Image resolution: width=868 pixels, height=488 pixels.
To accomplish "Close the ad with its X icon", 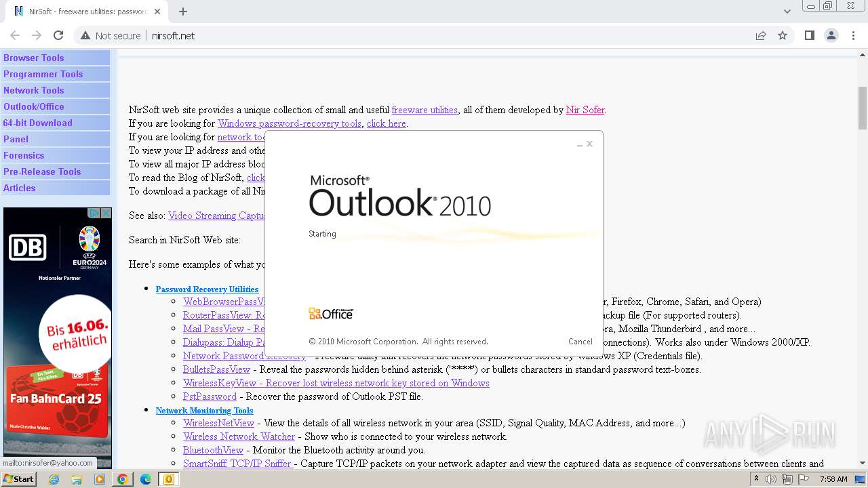I will pos(106,213).
